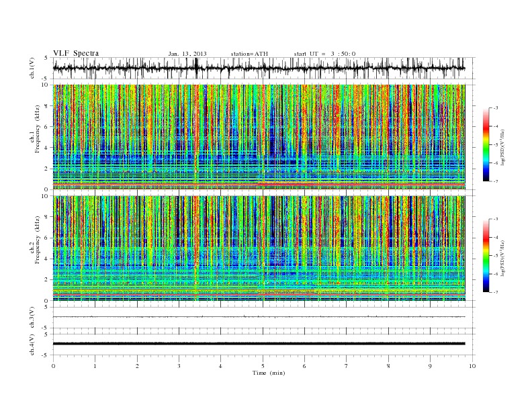Click time axis tick label "7"
532x411 pixels.
(347, 366)
